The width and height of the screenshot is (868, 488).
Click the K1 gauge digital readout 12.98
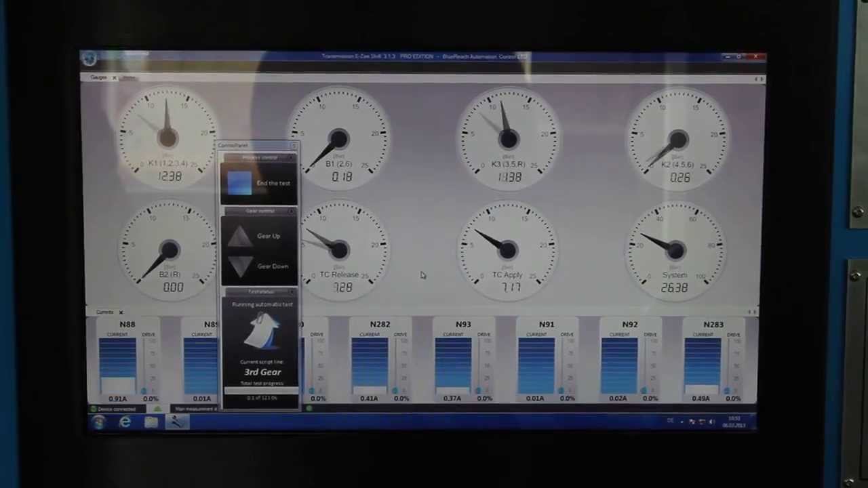click(x=170, y=176)
